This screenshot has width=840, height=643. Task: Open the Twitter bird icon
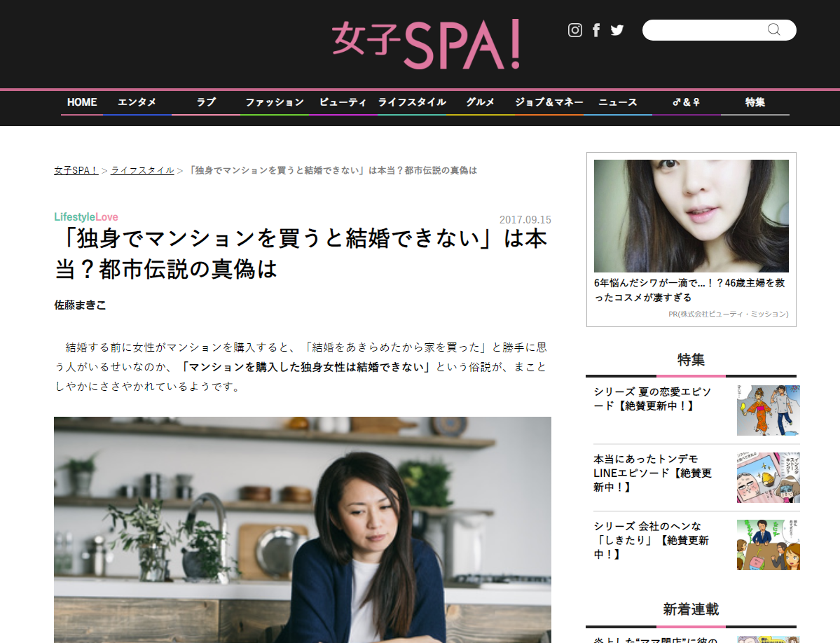coord(617,30)
